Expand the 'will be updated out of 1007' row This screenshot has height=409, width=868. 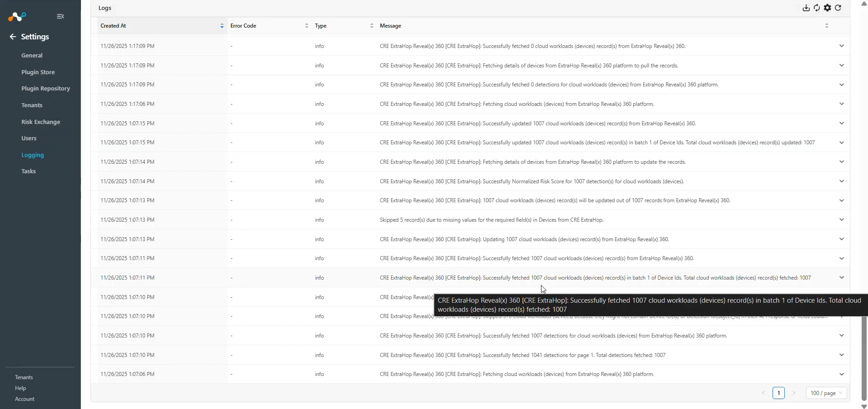tap(842, 200)
